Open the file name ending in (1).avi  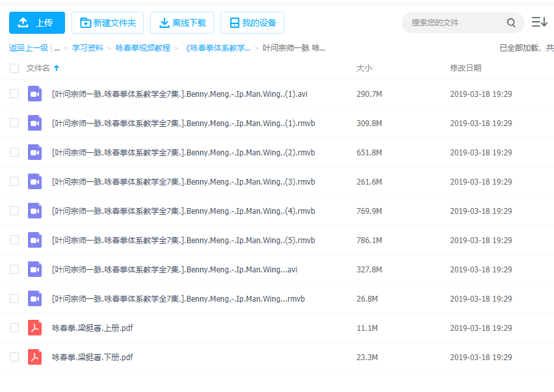[180, 94]
